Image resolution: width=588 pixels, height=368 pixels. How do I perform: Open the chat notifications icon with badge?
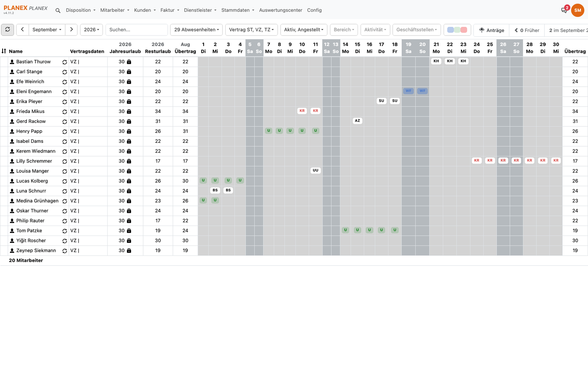[x=565, y=10]
